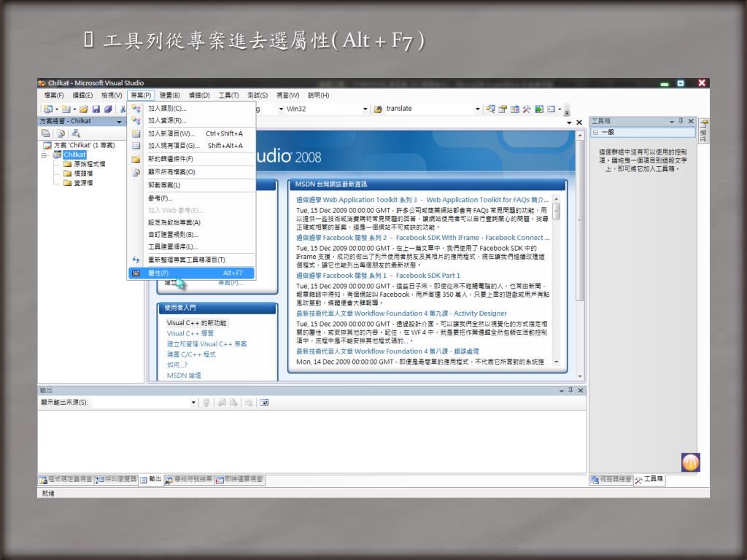747x560 pixels.
Task: Open the collapsed side tab at right edge
Action: click(x=703, y=131)
